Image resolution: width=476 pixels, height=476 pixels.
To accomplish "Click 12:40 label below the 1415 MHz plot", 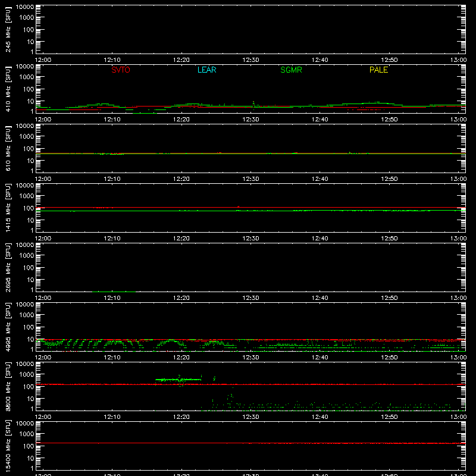I will tap(320, 239).
